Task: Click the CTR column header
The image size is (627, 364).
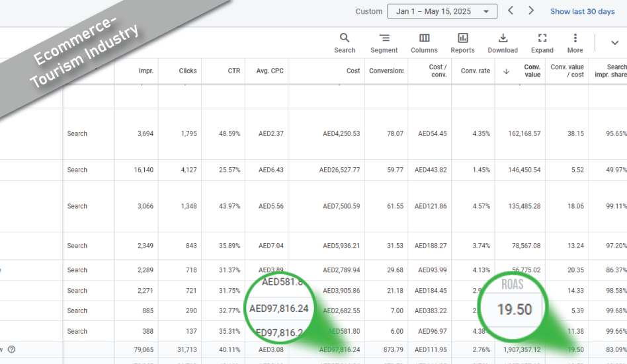Action: (233, 71)
